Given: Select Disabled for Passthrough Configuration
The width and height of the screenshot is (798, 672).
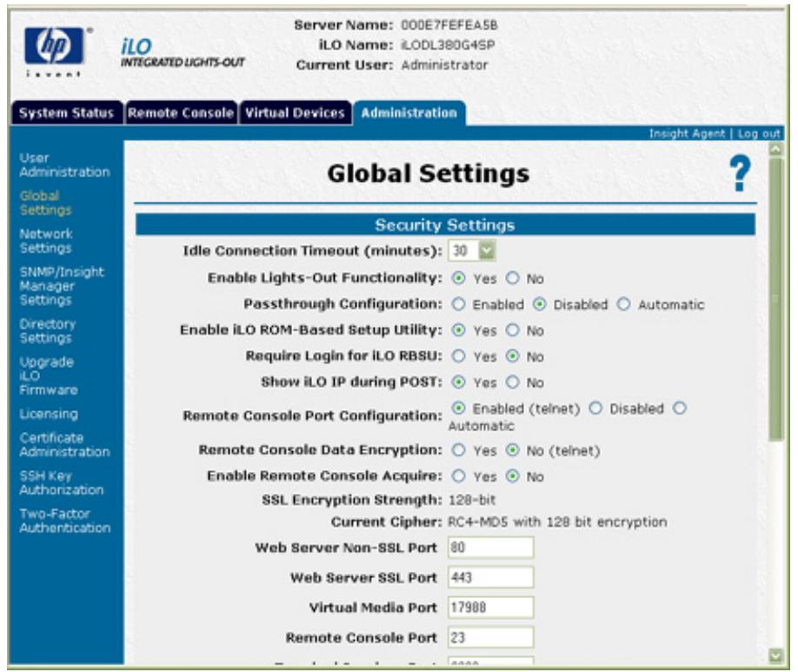Looking at the screenshot, I should point(540,304).
